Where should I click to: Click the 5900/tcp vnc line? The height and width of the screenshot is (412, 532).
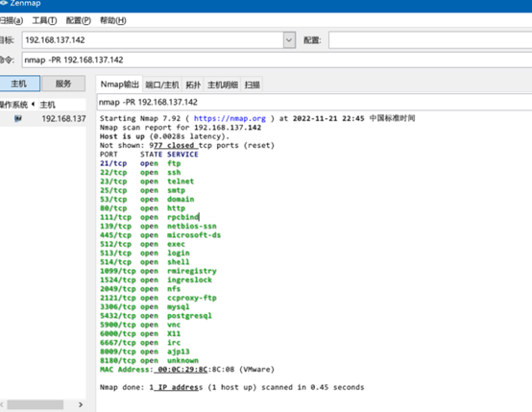pos(140,325)
